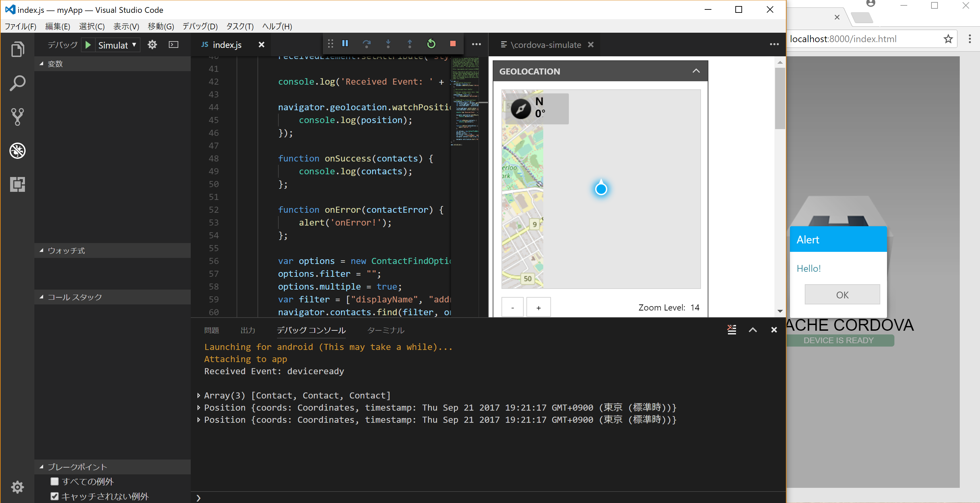Switch to the 問題 panel tab

pyautogui.click(x=212, y=330)
